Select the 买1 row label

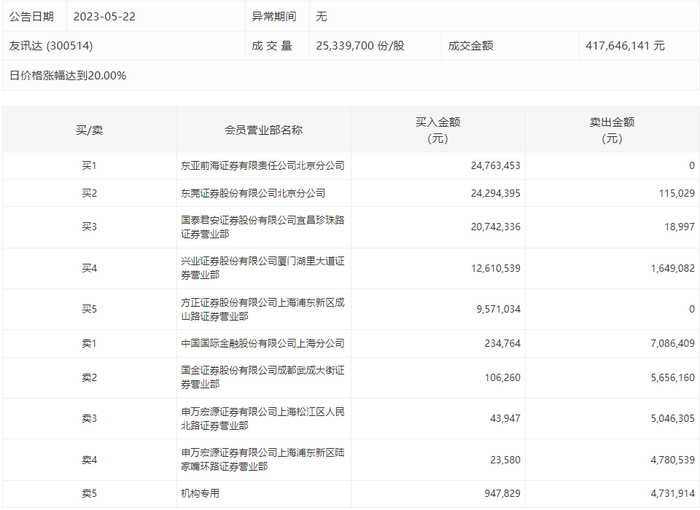coord(89,166)
